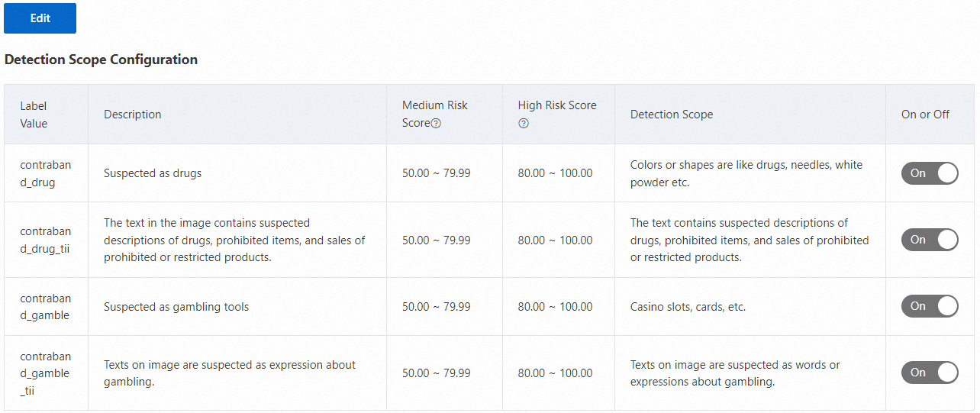Click the contraband_gamble_tii label value
The image size is (980, 413).
tap(45, 373)
